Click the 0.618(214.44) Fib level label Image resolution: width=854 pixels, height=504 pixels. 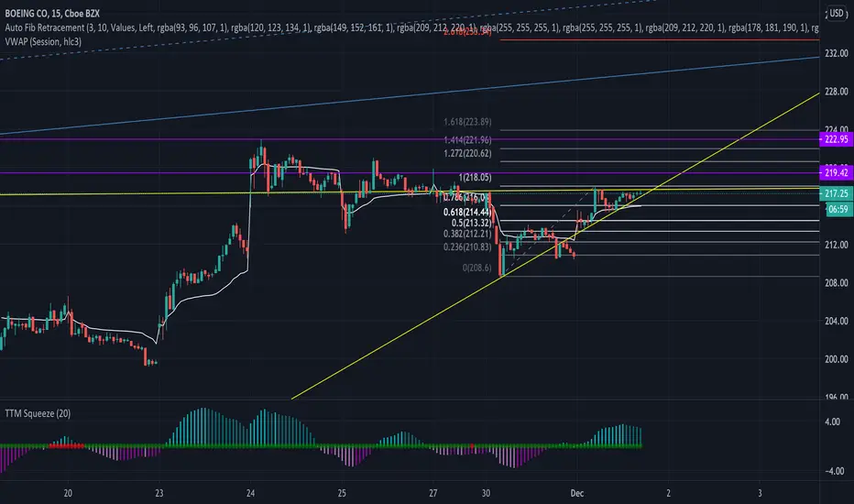click(x=467, y=213)
